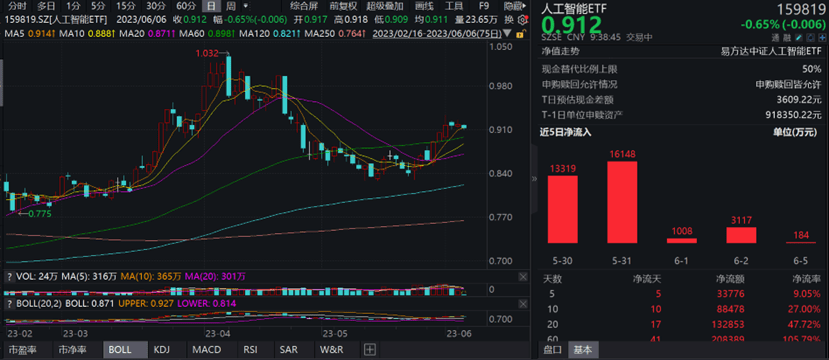Click the 前复权 button
The image size is (829, 360).
coord(343,6)
